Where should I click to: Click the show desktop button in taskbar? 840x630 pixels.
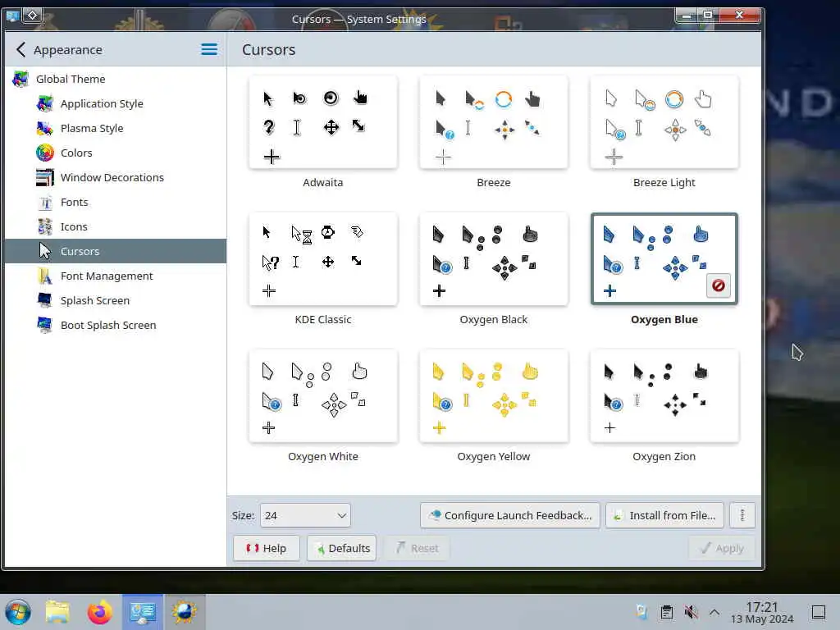click(819, 612)
